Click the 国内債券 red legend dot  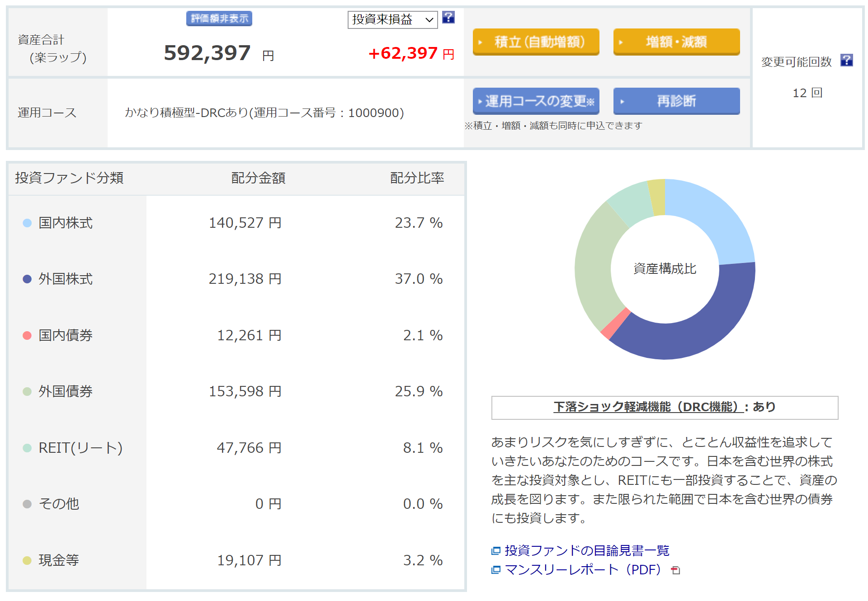(x=27, y=335)
